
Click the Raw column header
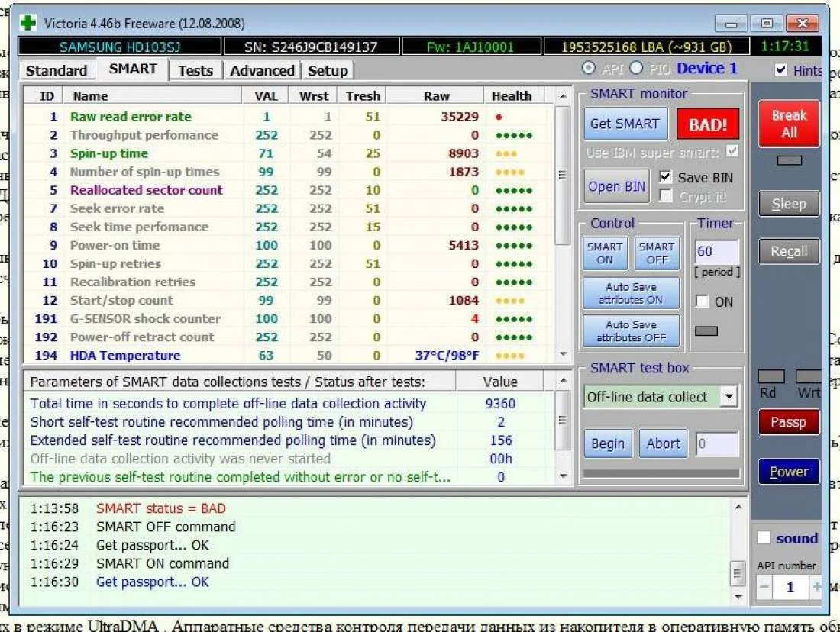click(436, 96)
